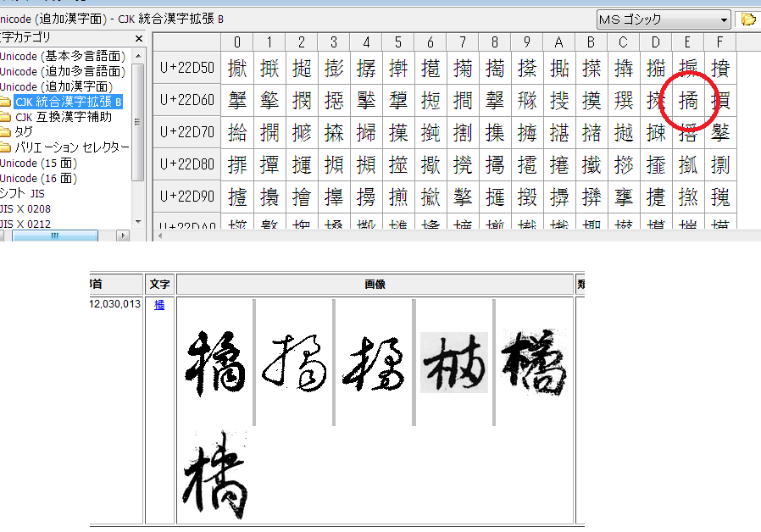Click the タグ folder icon
This screenshot has height=532, width=761.
[5, 133]
